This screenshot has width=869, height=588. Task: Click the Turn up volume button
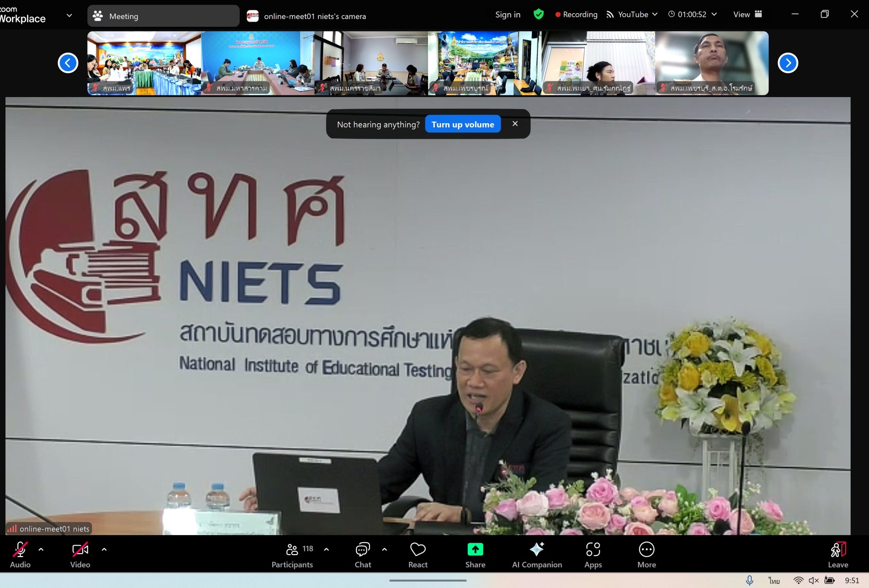pos(463,124)
